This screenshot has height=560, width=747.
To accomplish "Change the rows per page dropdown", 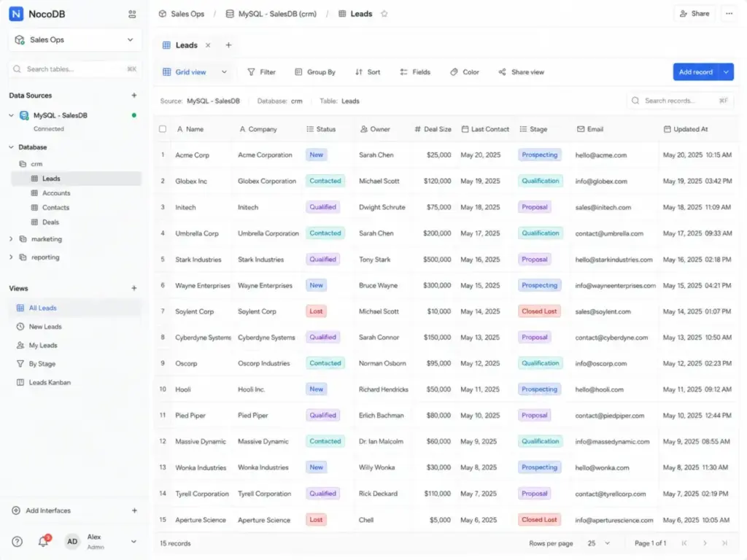I will point(598,542).
